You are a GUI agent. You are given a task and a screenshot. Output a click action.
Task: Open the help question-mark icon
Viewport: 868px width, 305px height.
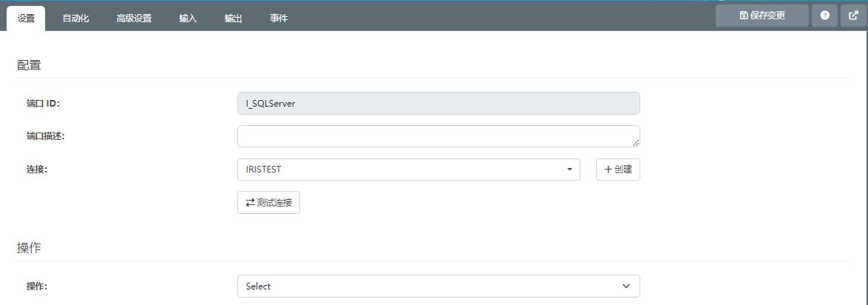824,16
